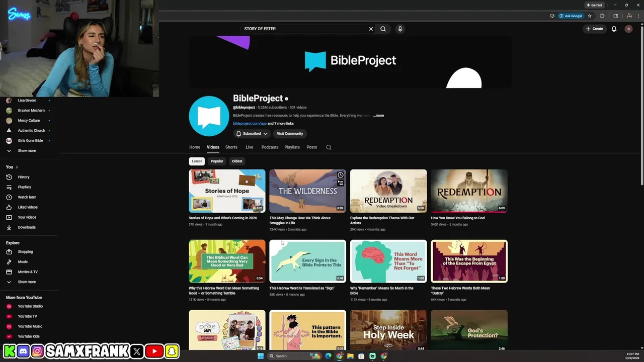
Task: Expand channel description with ...more
Action: (378, 115)
